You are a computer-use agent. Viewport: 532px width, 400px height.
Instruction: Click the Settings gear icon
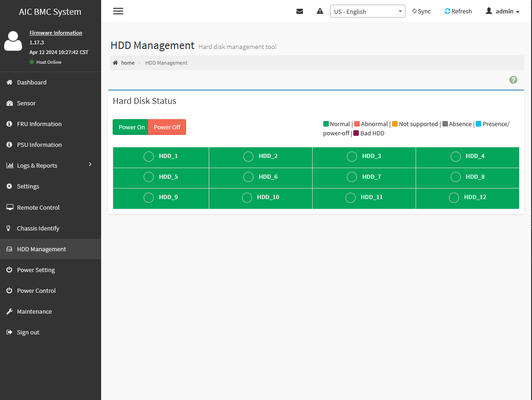9,186
